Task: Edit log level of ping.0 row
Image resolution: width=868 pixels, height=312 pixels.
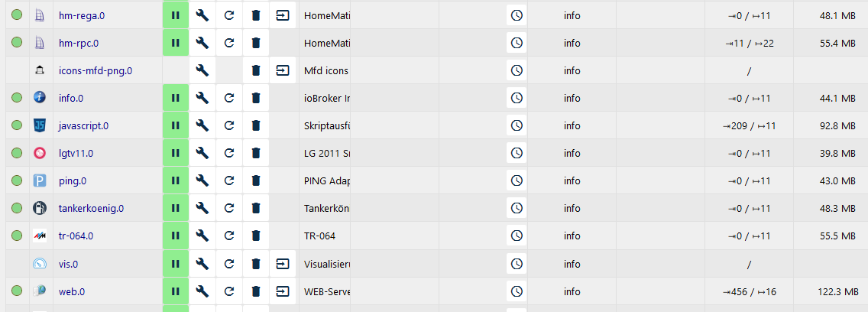Action: click(572, 180)
